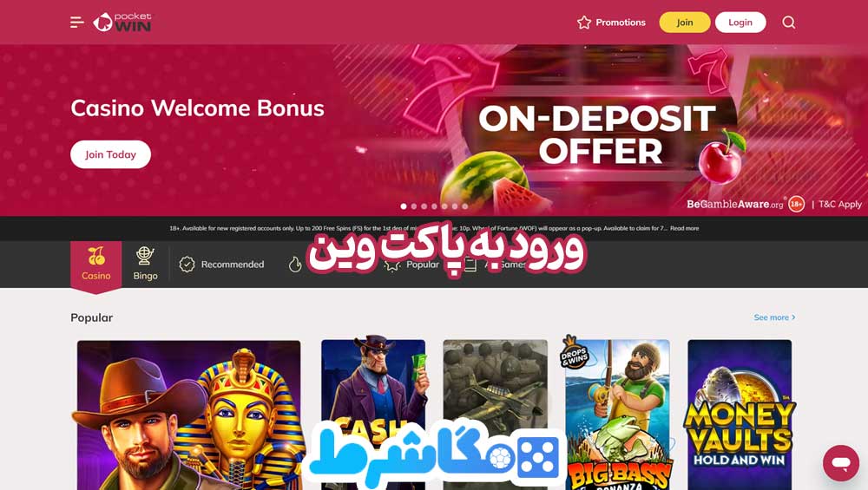The height and width of the screenshot is (490, 868).
Task: Open the hamburger menu icon
Action: (x=77, y=23)
